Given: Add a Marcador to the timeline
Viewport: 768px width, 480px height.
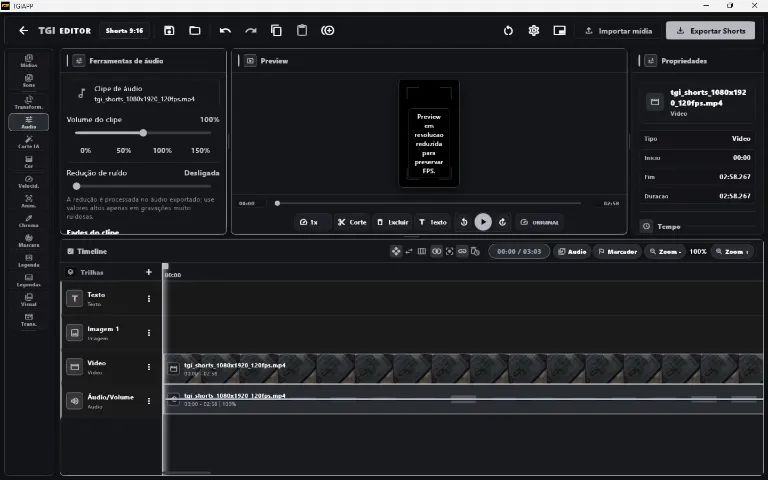Looking at the screenshot, I should (618, 252).
